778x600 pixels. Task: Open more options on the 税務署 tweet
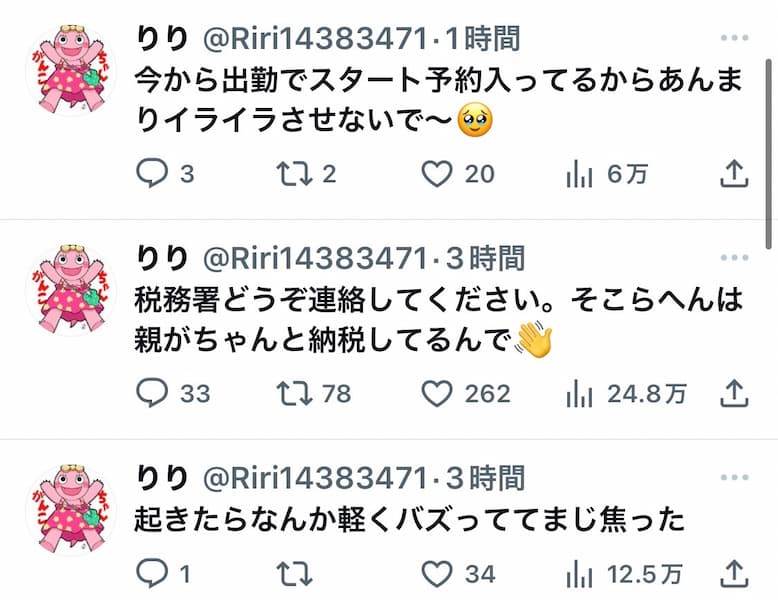(734, 258)
